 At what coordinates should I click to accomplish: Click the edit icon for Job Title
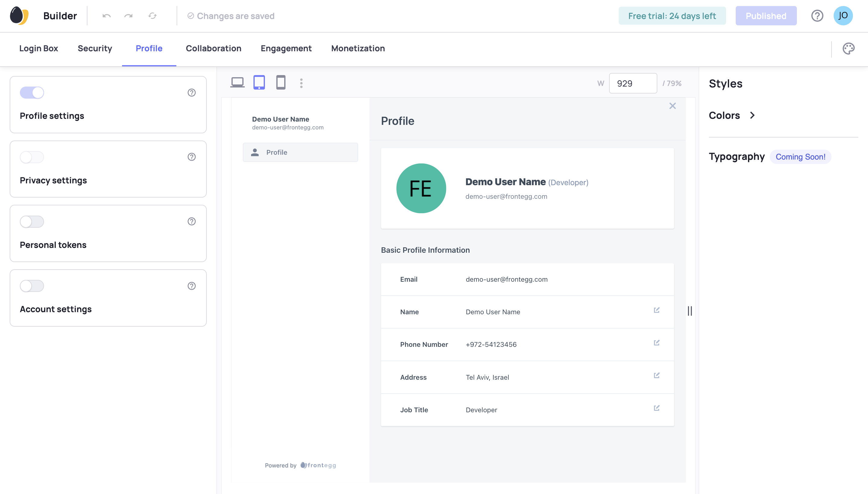click(x=656, y=408)
